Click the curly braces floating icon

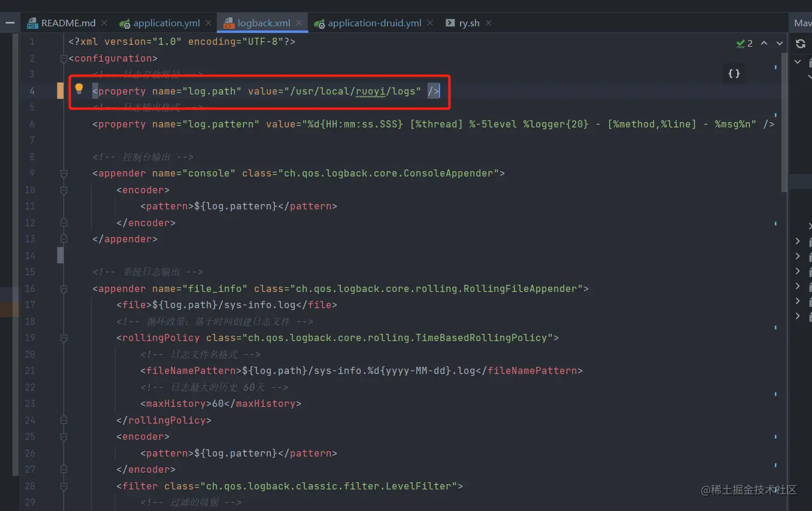(x=734, y=74)
